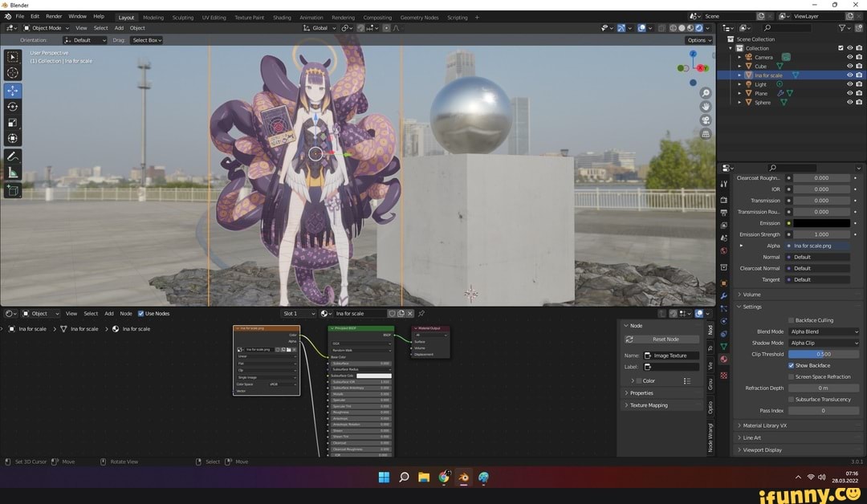The image size is (867, 504).
Task: Activate the Annotate tool
Action: 12,156
